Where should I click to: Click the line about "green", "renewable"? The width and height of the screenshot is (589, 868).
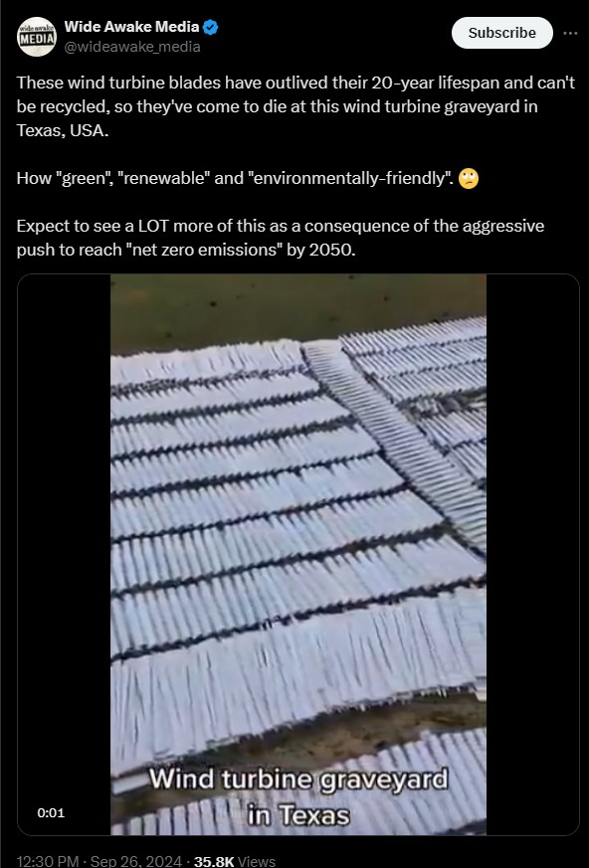tap(248, 178)
